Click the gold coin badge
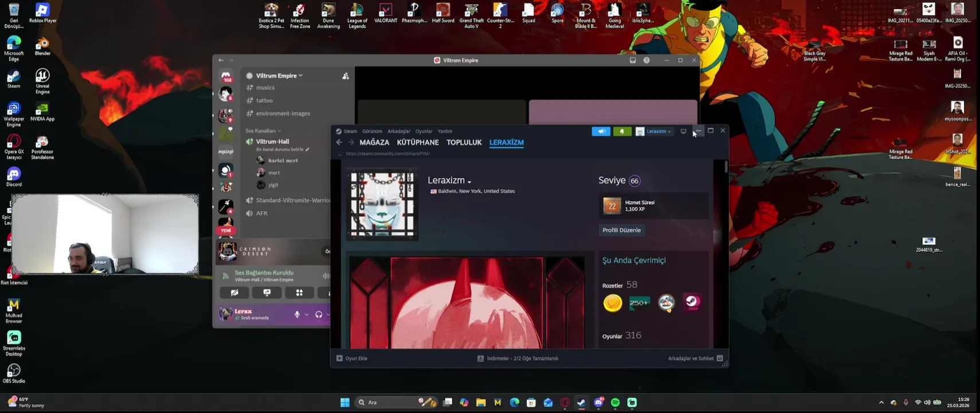 [x=613, y=302]
